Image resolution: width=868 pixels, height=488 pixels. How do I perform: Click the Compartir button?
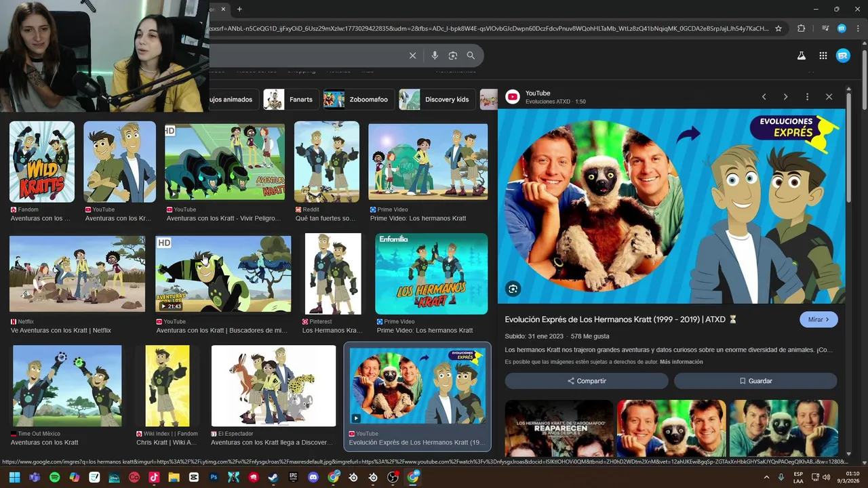[x=587, y=381]
